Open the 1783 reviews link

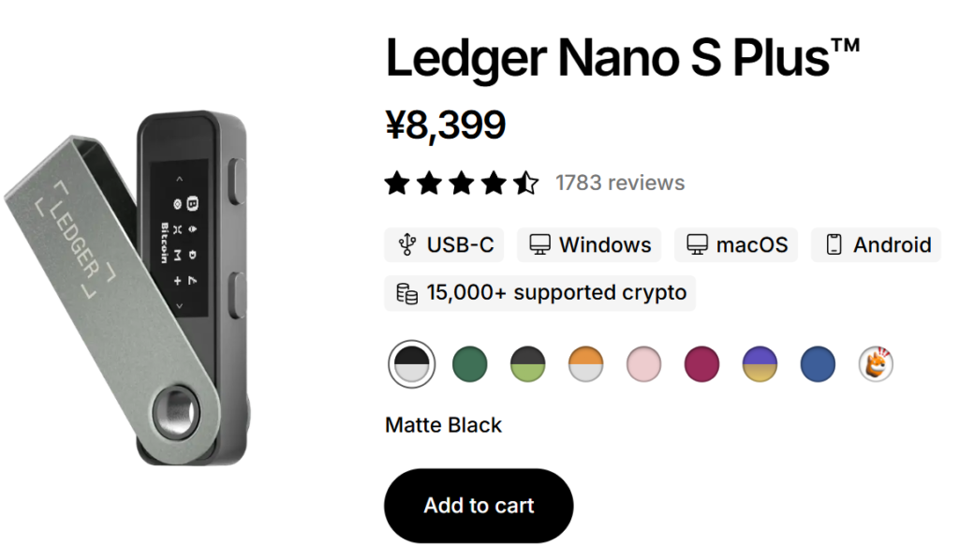pyautogui.click(x=620, y=183)
